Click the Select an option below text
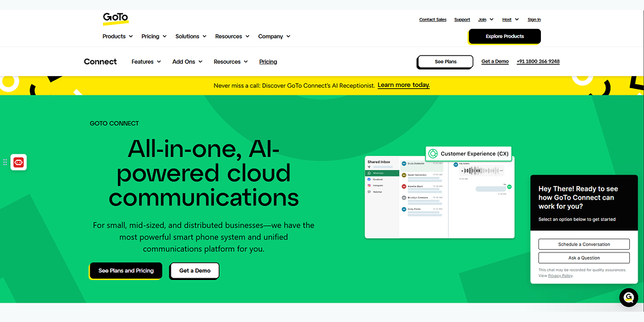Image resolution: width=644 pixels, height=322 pixels. [x=577, y=220]
